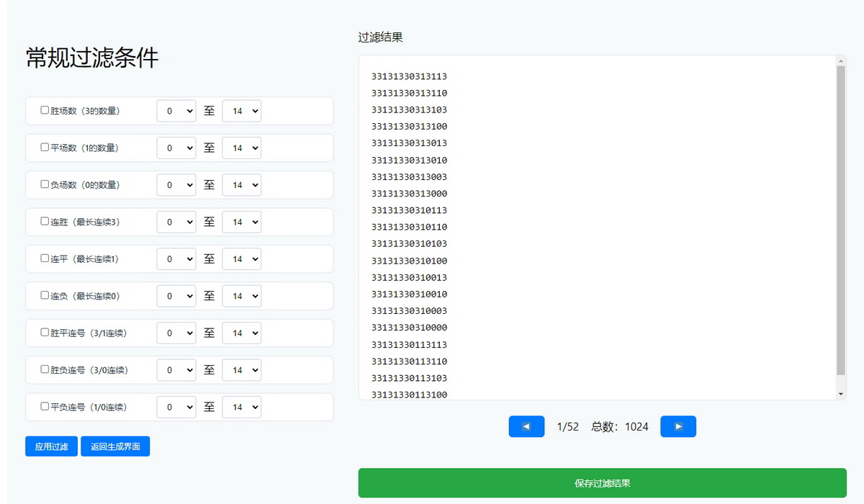Check the 负场数 (0的数量) filter
Image resolution: width=864 pixels, height=504 pixels.
[45, 184]
